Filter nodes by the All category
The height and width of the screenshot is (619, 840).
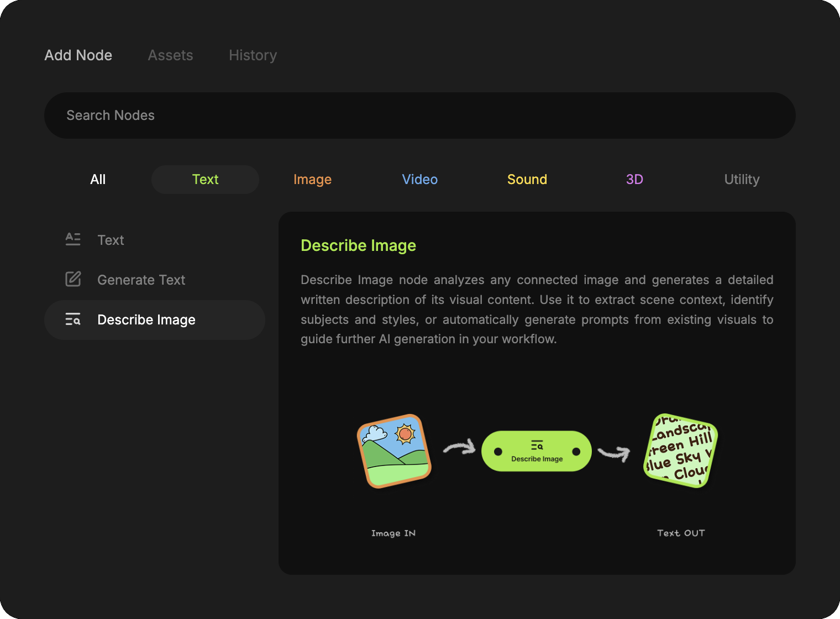click(98, 180)
